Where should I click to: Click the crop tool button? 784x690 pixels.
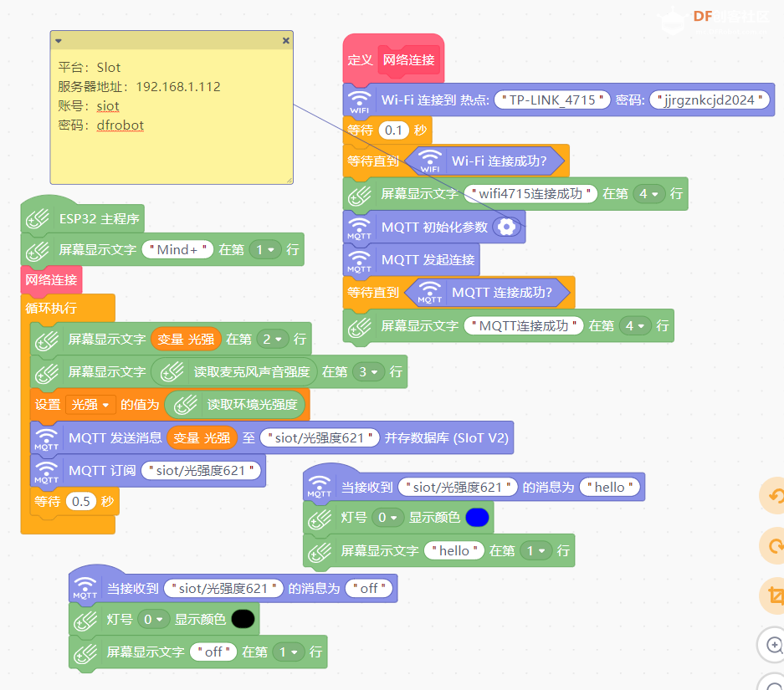pyautogui.click(x=773, y=595)
